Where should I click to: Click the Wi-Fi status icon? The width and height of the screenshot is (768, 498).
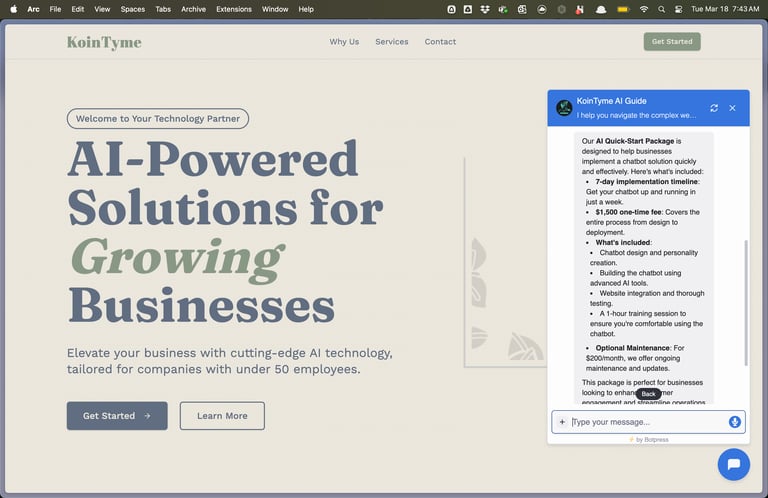point(644,9)
